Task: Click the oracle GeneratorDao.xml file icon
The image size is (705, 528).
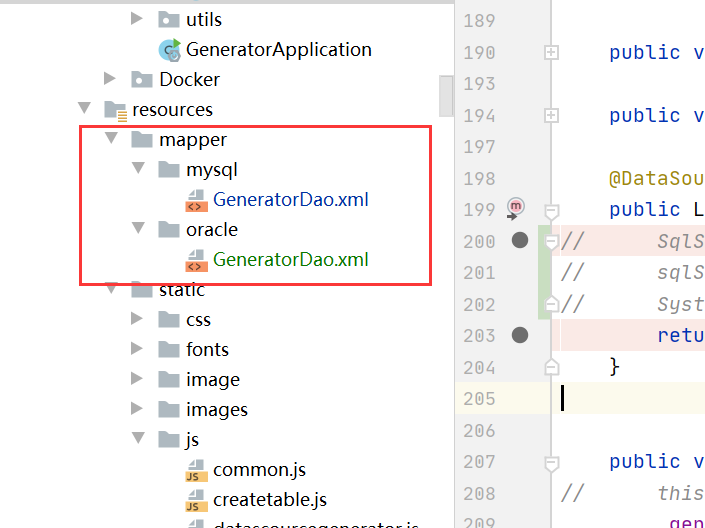Action: coord(196,261)
